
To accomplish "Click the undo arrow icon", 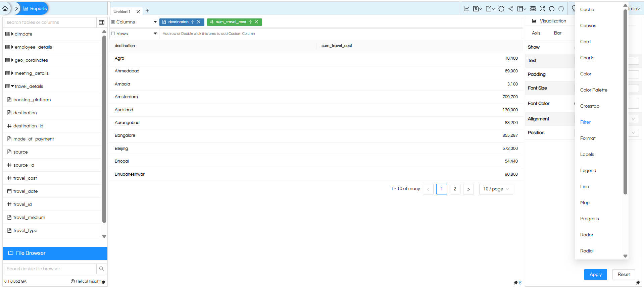I will 552,9.
